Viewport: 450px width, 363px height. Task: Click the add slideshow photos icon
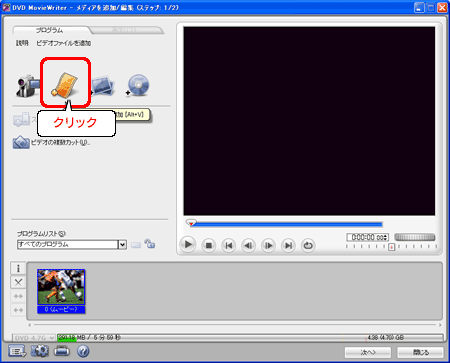point(103,86)
